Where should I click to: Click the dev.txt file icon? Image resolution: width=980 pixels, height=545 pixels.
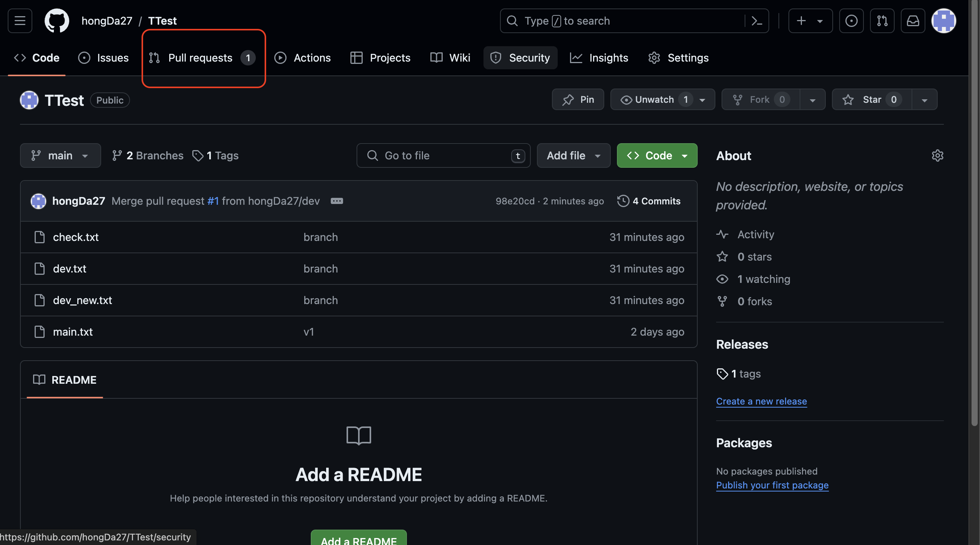coord(40,269)
